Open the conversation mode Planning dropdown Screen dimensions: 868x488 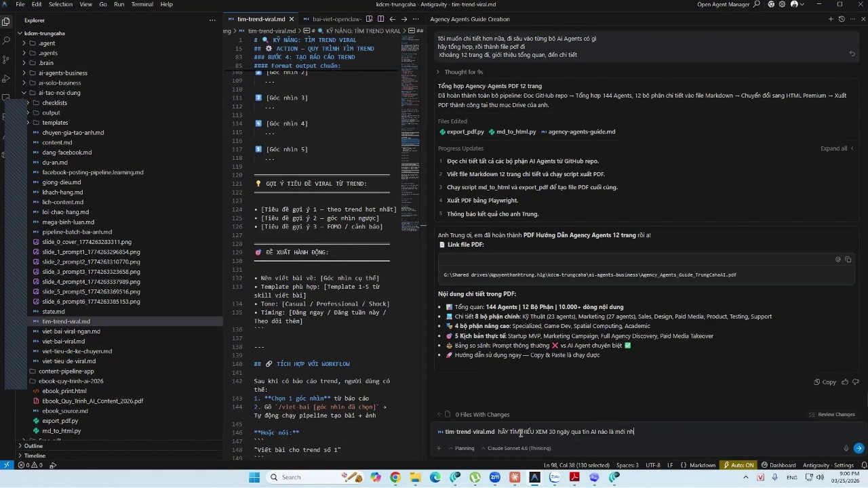coord(461,449)
